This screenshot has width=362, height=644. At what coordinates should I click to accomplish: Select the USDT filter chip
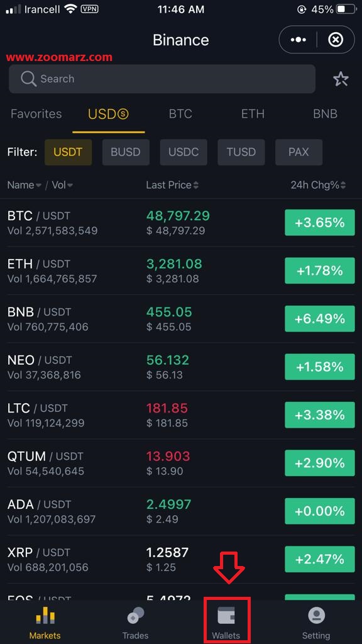point(68,152)
